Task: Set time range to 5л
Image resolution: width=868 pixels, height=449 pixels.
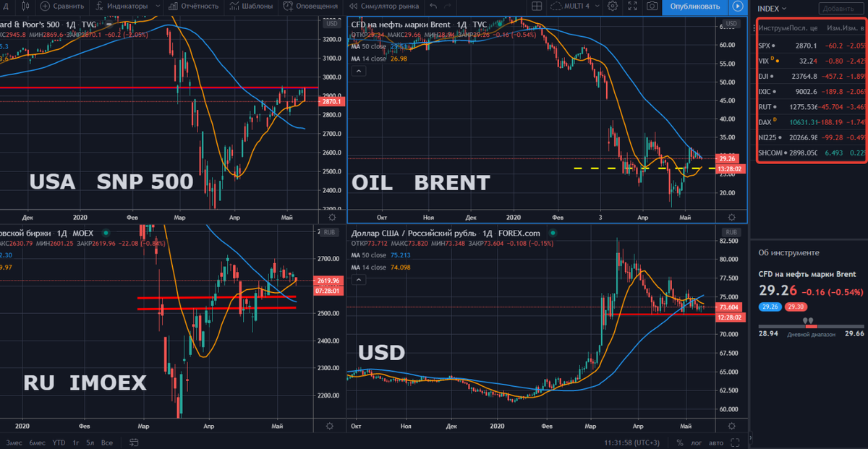Action: [90, 442]
